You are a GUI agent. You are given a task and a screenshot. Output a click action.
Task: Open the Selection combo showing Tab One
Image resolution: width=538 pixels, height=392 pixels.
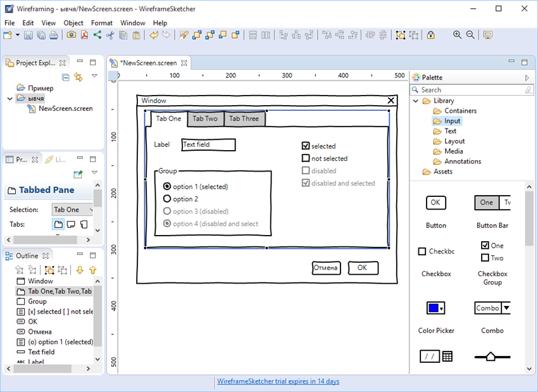(73, 210)
